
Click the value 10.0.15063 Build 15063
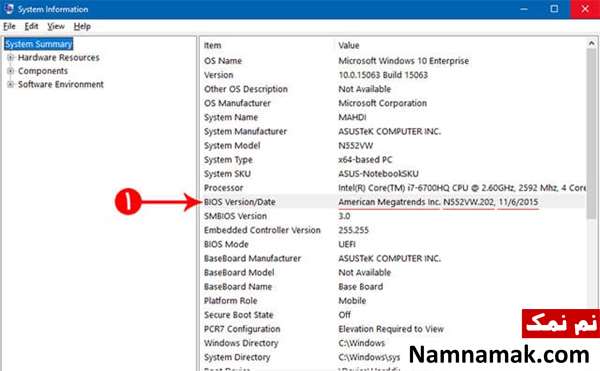click(x=383, y=75)
